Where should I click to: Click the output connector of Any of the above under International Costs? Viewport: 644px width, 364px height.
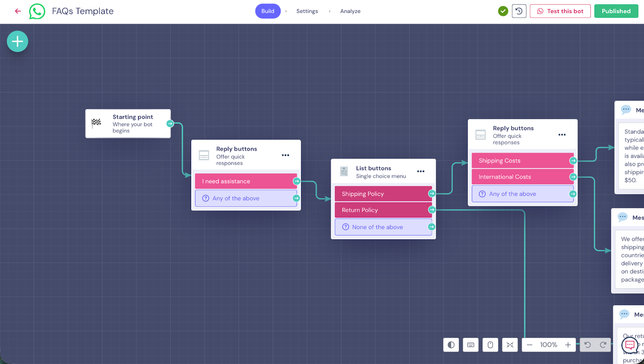pos(573,194)
